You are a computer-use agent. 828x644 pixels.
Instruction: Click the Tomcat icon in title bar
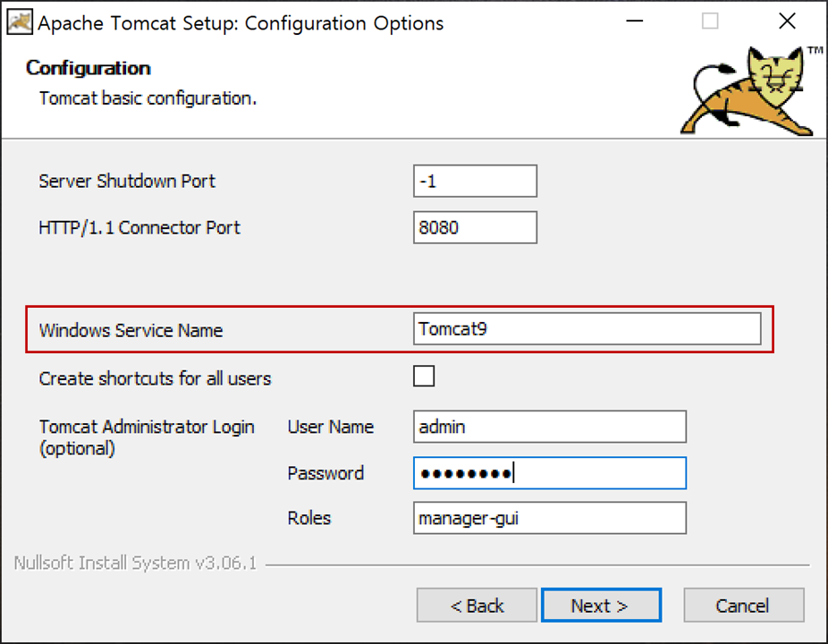pos(19,22)
